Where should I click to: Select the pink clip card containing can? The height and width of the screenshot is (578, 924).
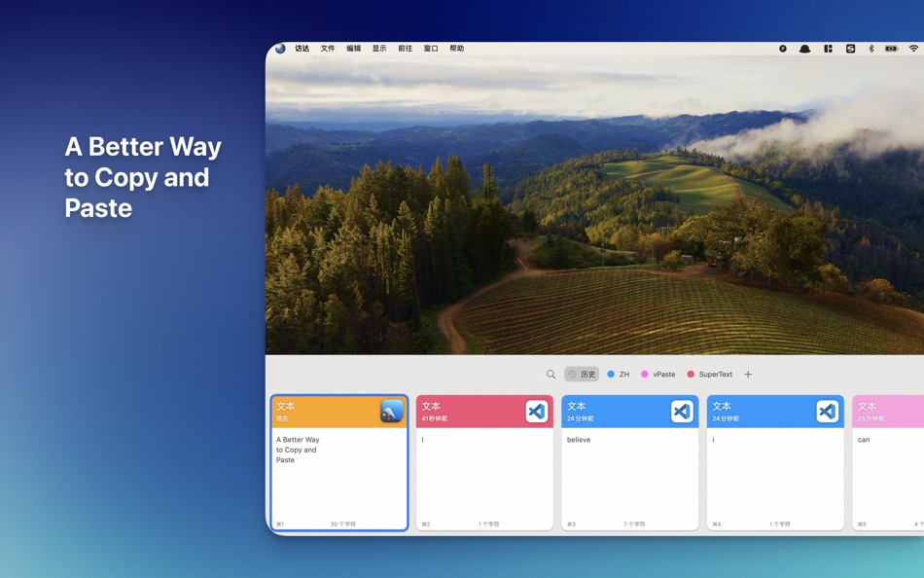point(888,463)
